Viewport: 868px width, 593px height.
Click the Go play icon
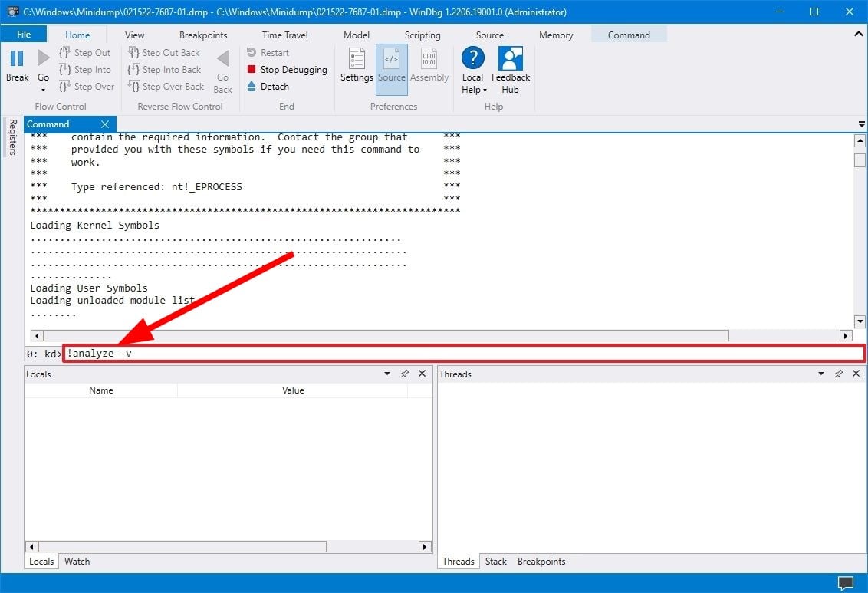point(43,58)
